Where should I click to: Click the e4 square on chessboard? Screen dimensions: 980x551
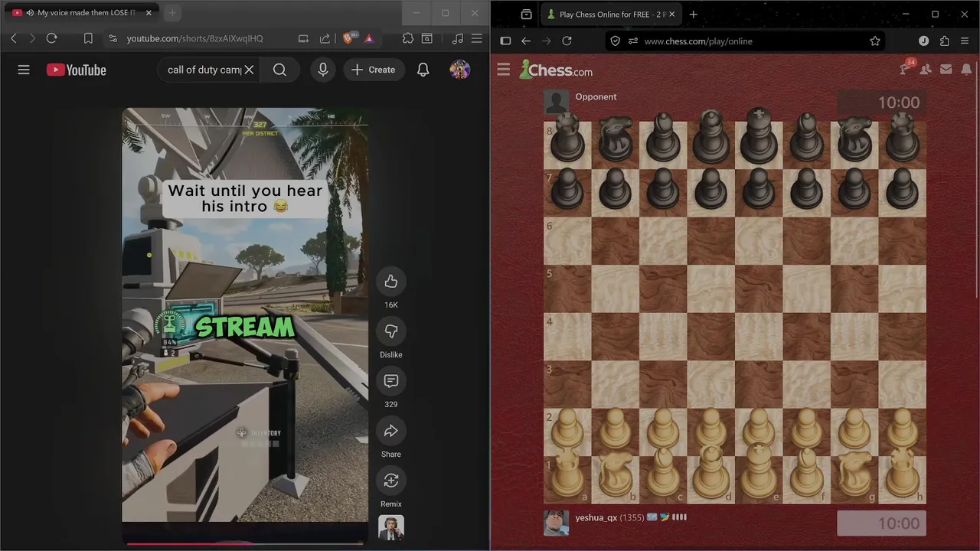[759, 336]
